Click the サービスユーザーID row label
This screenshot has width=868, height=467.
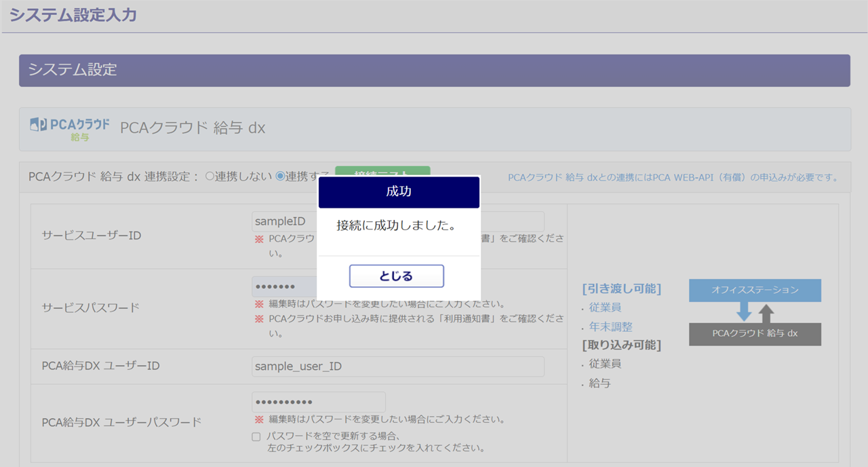tap(92, 236)
